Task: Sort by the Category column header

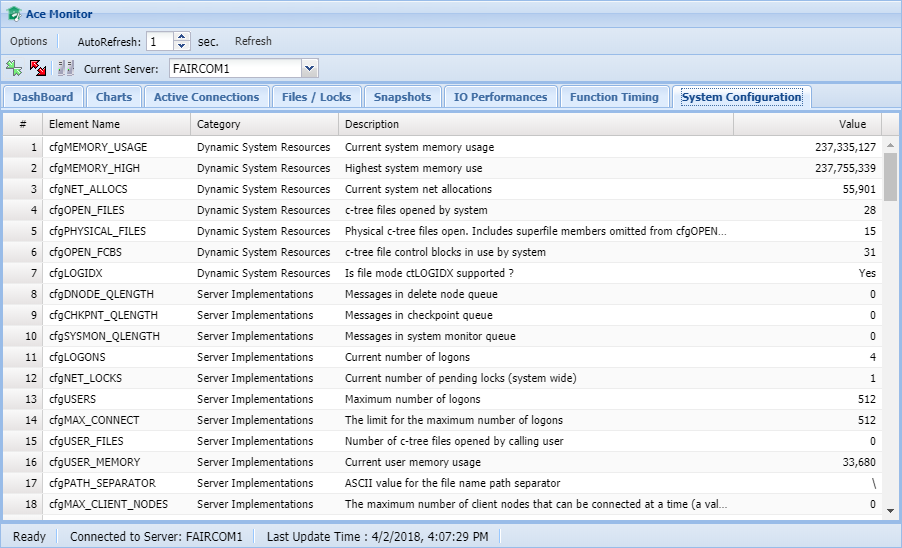Action: (264, 124)
